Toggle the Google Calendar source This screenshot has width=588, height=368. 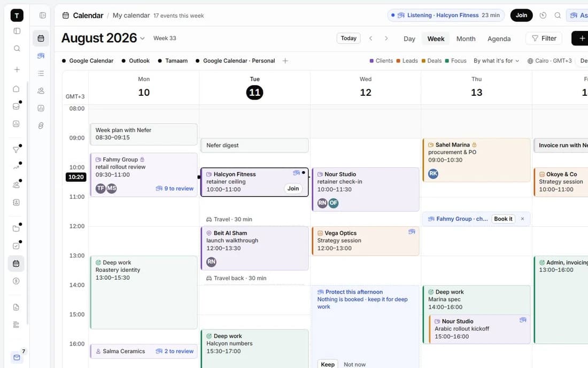click(88, 61)
